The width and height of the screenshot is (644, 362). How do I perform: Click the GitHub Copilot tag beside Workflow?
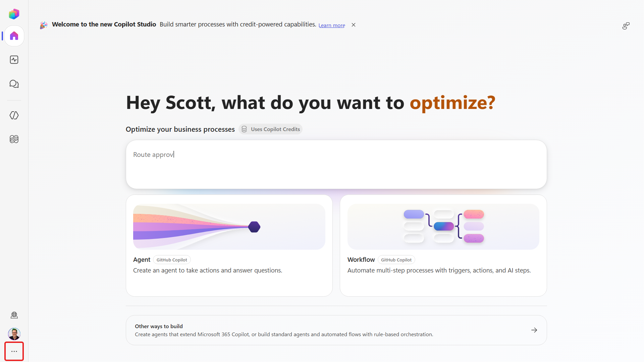(396, 260)
